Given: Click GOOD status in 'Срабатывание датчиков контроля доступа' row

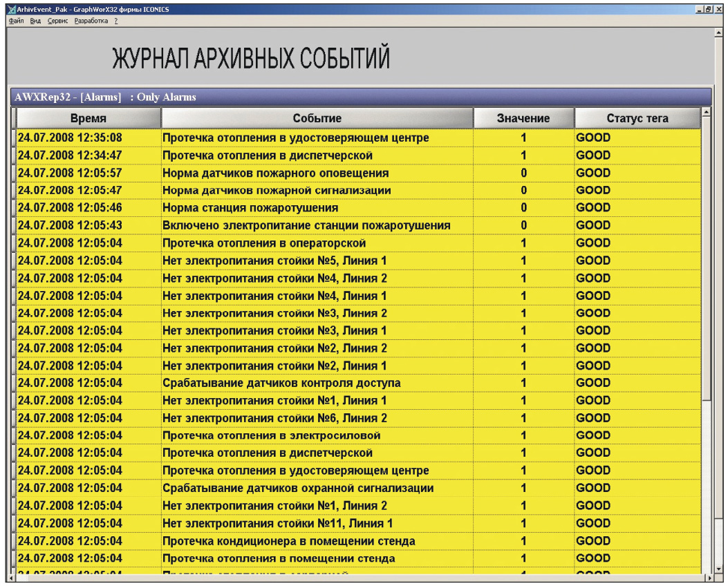Looking at the screenshot, I should tap(593, 384).
